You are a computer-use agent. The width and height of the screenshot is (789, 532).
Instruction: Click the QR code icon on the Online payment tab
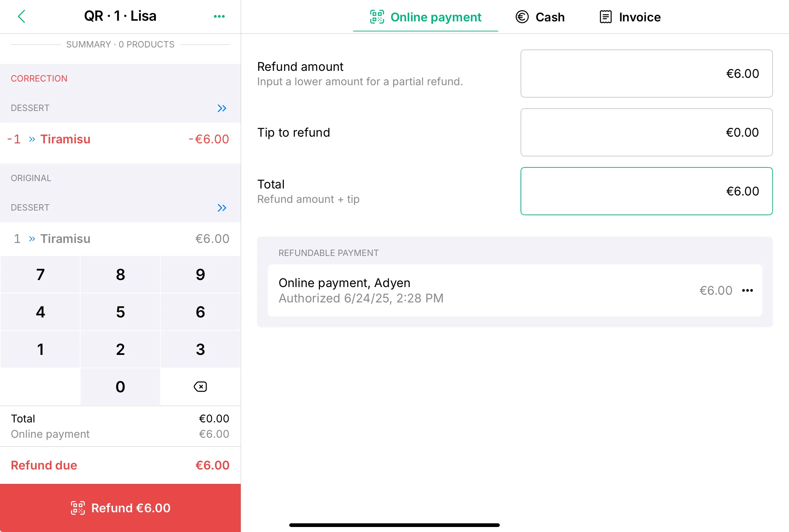click(x=377, y=17)
